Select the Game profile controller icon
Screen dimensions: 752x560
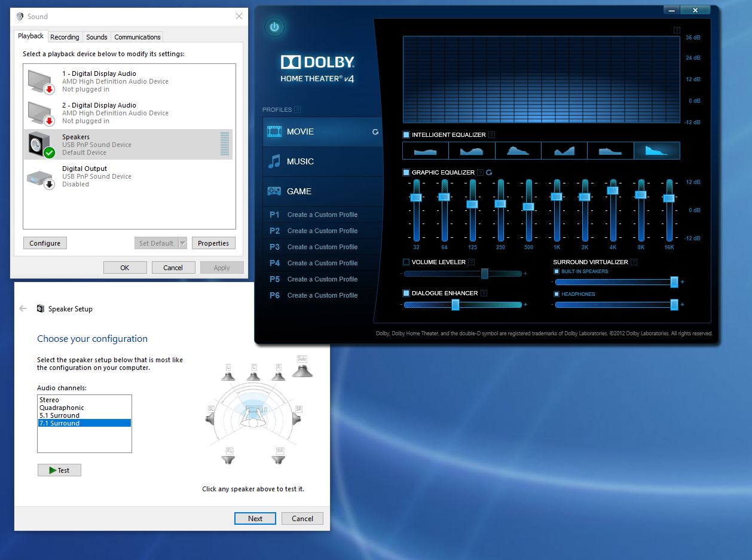point(274,191)
